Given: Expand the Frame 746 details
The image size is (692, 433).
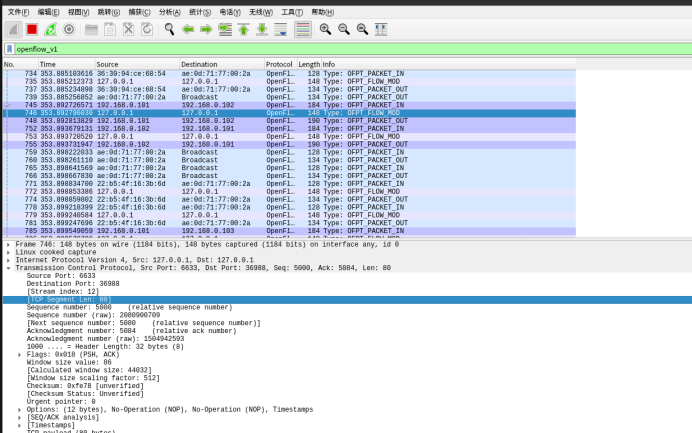Looking at the screenshot, I should 8,245.
